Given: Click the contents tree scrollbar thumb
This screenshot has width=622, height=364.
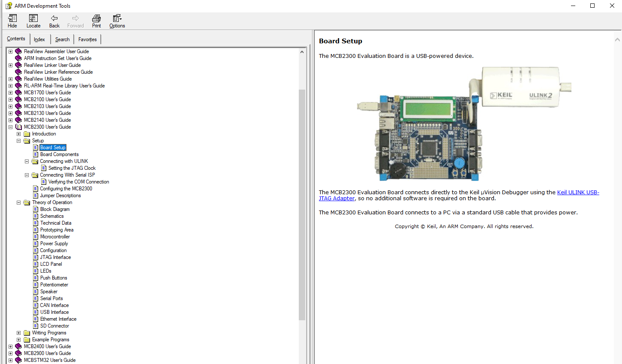Looking at the screenshot, I should [302, 205].
